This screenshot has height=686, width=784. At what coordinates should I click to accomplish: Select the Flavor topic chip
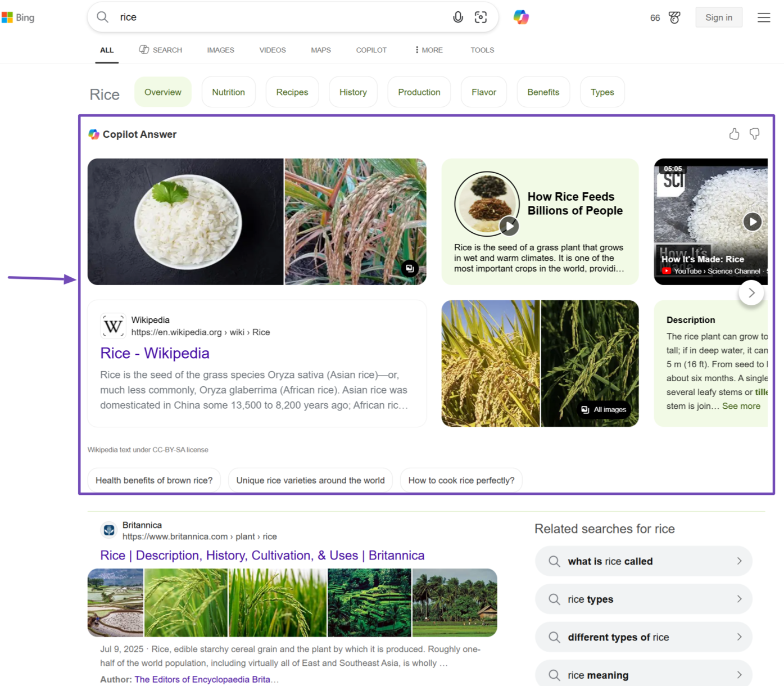(484, 92)
